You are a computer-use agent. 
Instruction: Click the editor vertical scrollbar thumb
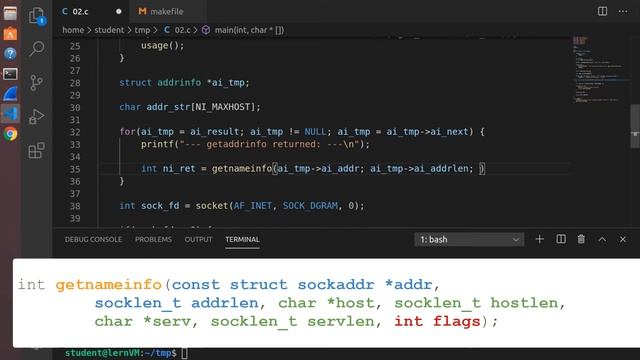[x=635, y=126]
